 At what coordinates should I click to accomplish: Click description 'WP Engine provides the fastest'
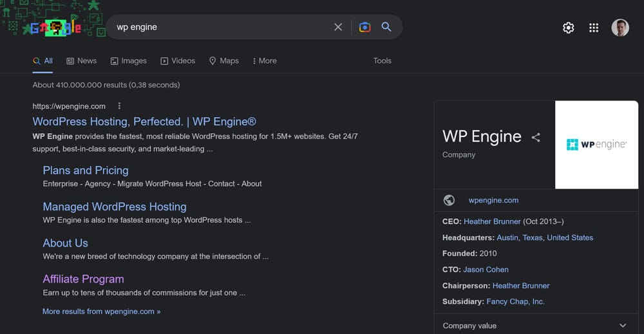tap(195, 142)
